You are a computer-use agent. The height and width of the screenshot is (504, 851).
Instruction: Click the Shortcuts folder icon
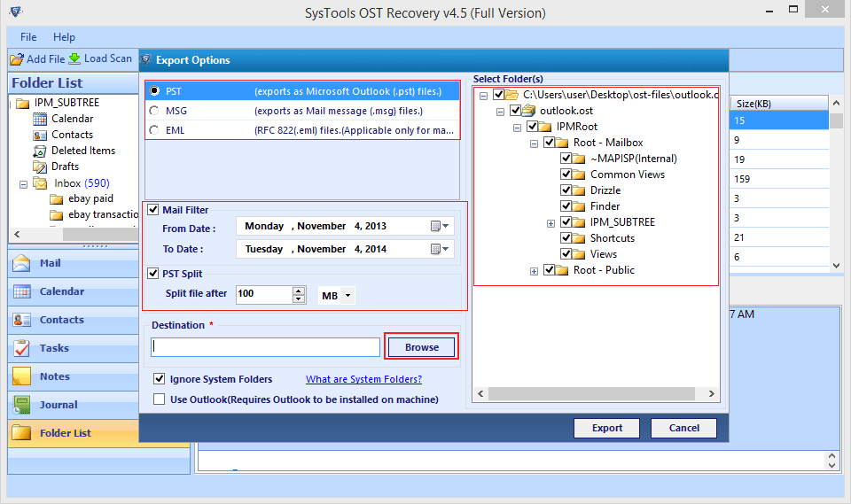[579, 238]
